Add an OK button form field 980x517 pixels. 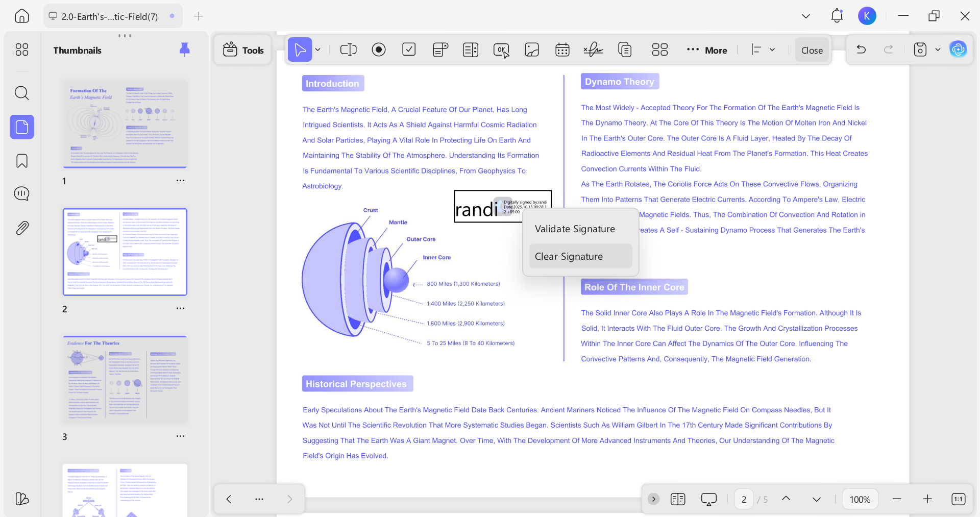(x=501, y=50)
